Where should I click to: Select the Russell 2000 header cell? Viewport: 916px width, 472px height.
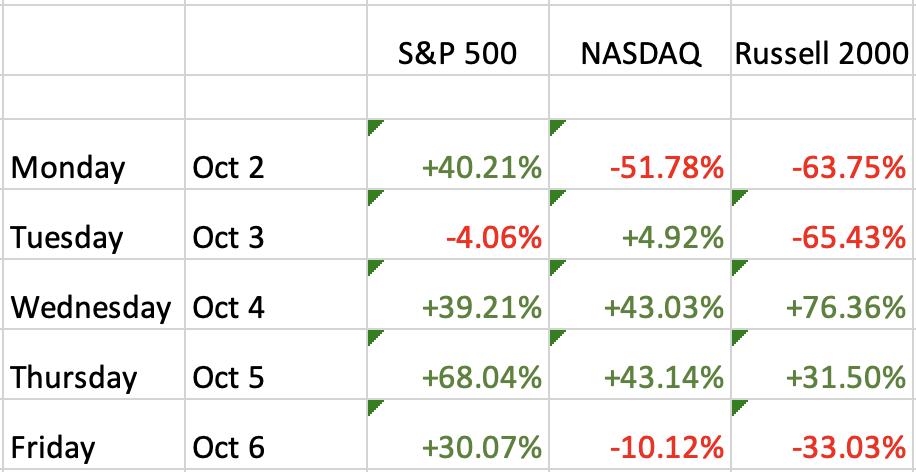click(823, 40)
